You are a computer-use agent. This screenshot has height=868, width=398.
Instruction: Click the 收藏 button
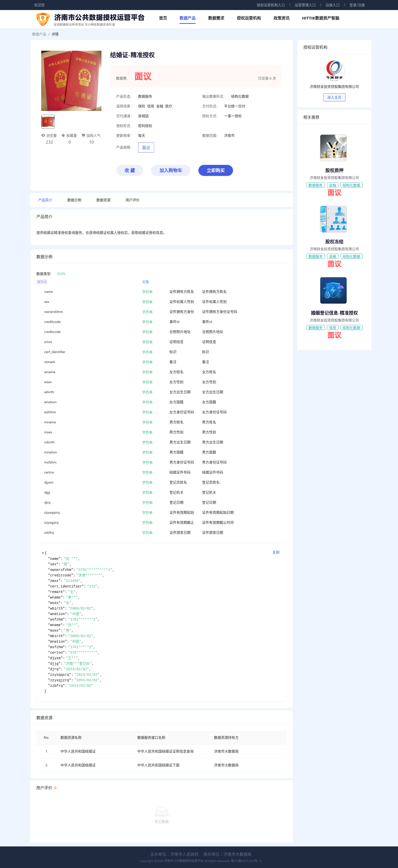pos(130,170)
